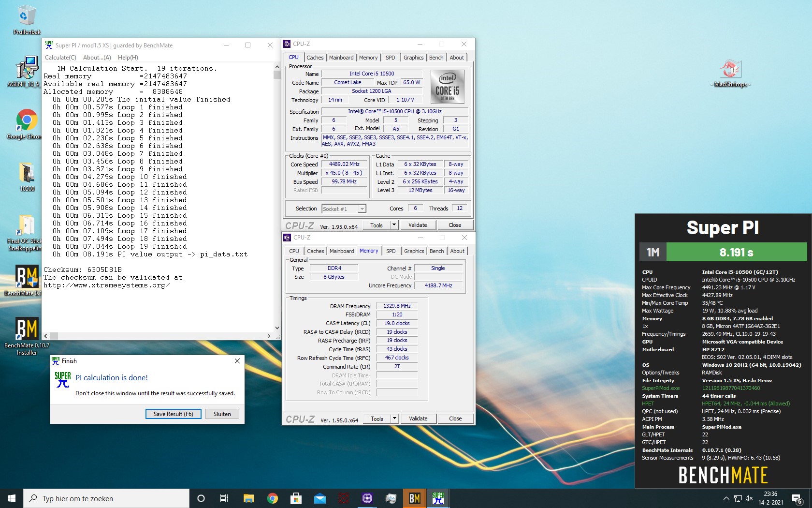Image resolution: width=812 pixels, height=508 pixels.
Task: Open Final OC Stick Snelkoppeling shortcut
Action: coord(25,232)
